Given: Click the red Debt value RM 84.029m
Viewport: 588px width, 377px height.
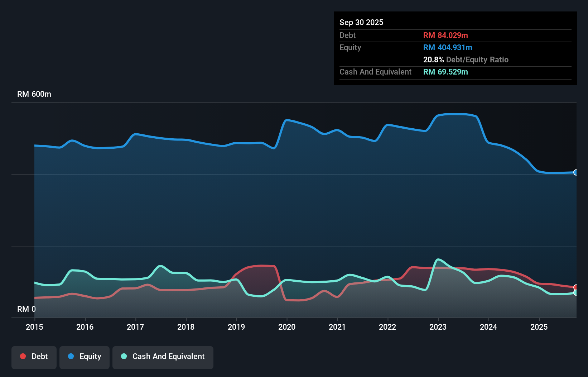Looking at the screenshot, I should point(445,35).
